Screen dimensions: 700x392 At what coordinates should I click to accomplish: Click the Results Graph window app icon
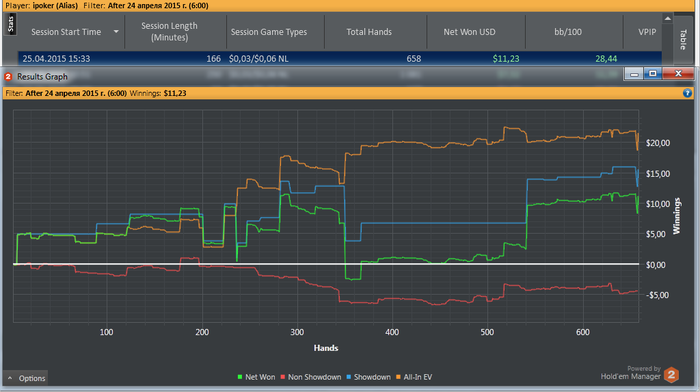pyautogui.click(x=8, y=77)
